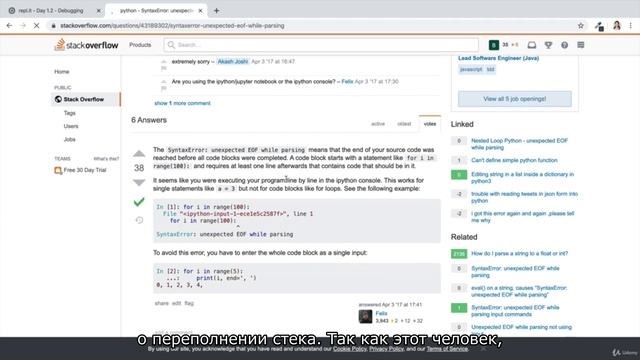
Task: Open 'Can't define simple python function' link
Action: [x=514, y=160]
